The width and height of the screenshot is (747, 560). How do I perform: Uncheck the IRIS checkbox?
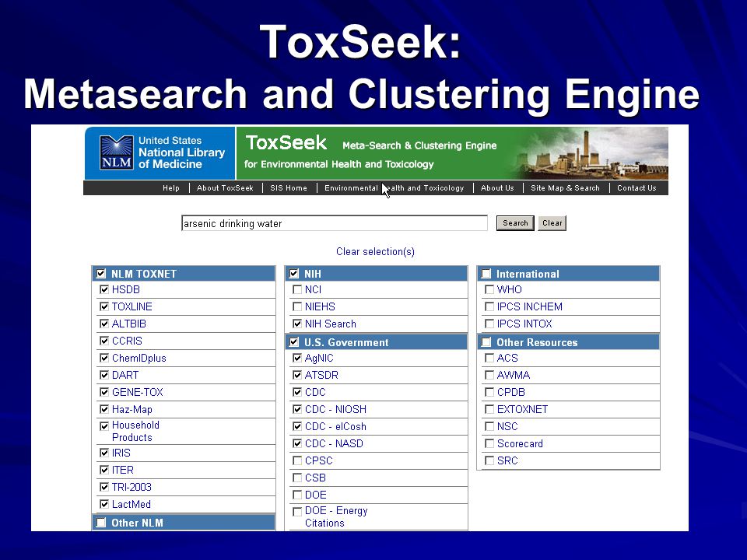coord(104,453)
